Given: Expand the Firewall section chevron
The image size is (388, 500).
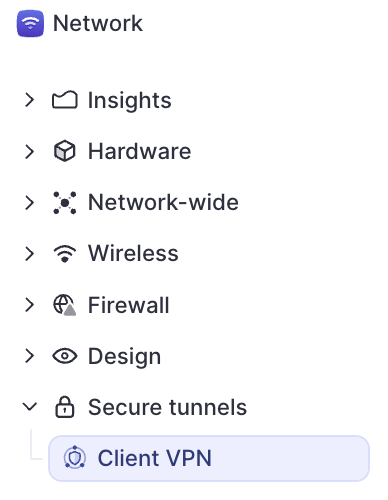Looking at the screenshot, I should [x=30, y=305].
